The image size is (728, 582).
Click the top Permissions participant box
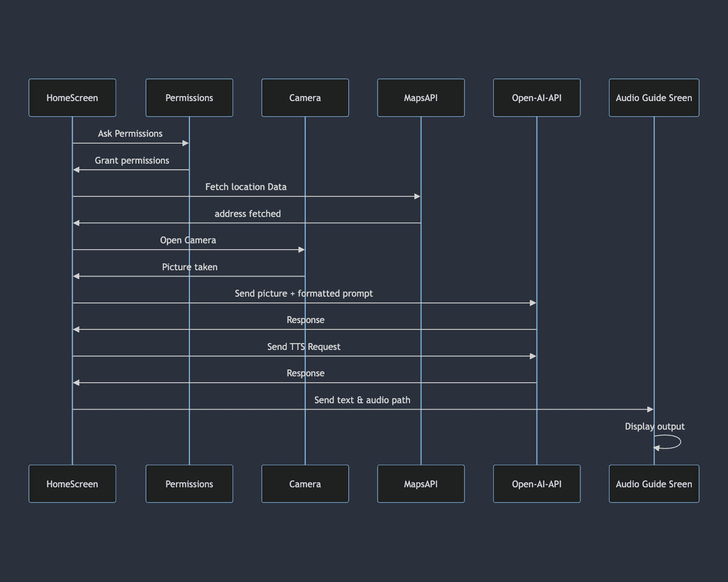point(189,98)
